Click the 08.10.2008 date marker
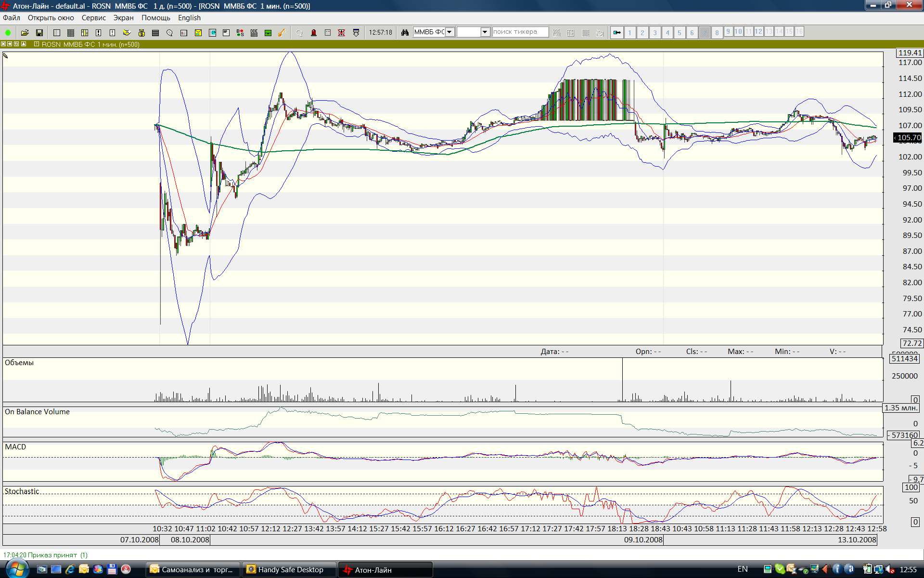Image resolution: width=924 pixels, height=578 pixels. (190, 539)
